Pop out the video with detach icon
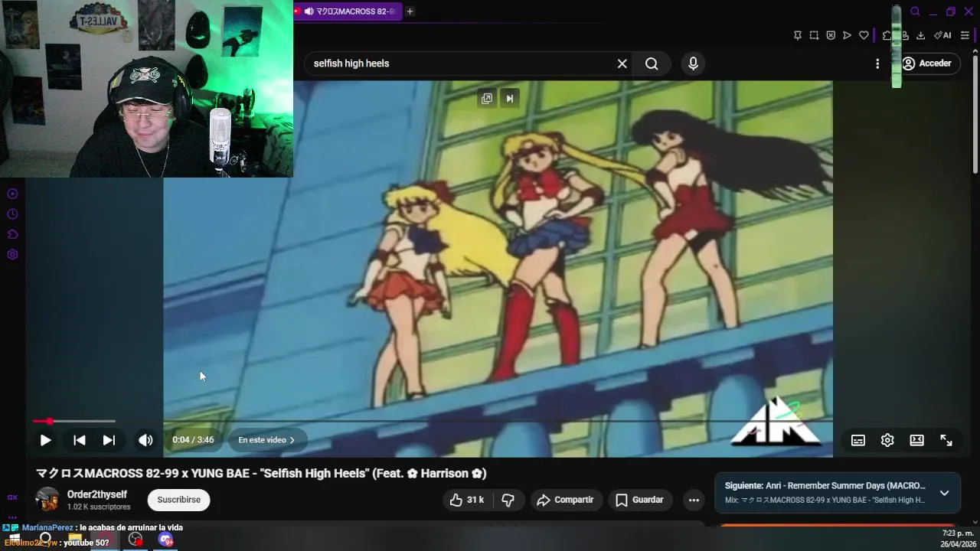Viewport: 980px width, 551px height. (486, 98)
